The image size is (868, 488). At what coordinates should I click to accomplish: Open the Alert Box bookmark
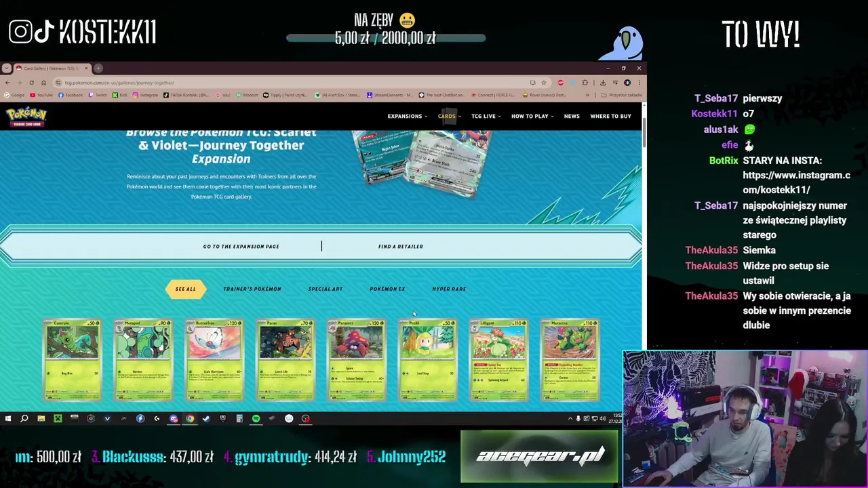click(338, 95)
